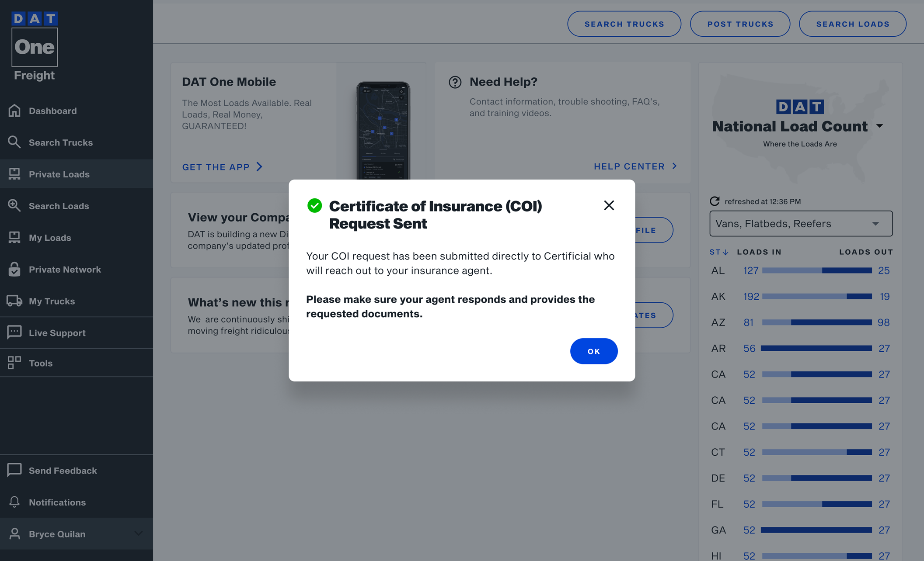924x561 pixels.
Task: Click the My Trucks truck icon
Action: (x=14, y=301)
